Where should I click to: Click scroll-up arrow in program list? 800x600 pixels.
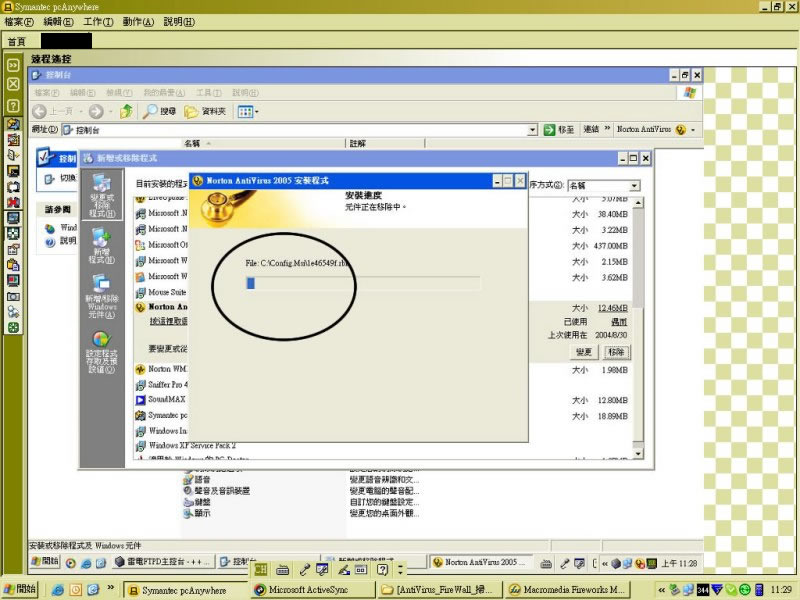tap(638, 203)
